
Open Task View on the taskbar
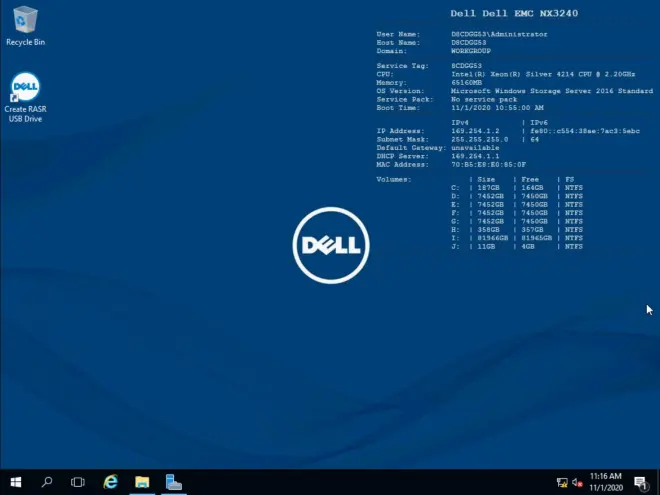point(77,482)
